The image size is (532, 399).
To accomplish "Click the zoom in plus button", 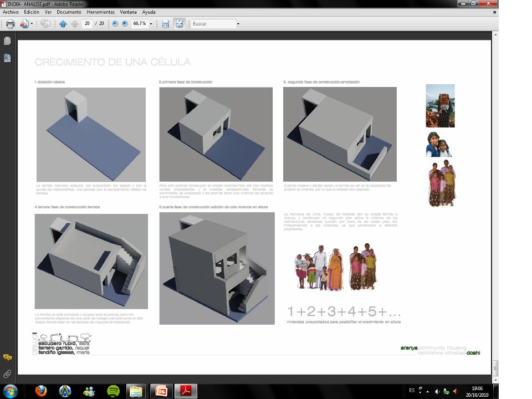I will pos(125,23).
